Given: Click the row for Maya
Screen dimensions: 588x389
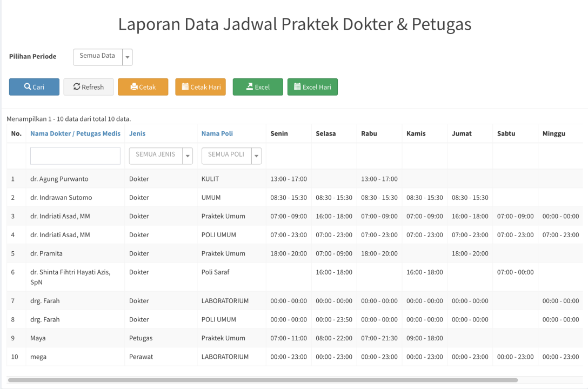Looking at the screenshot, I should (38, 338).
